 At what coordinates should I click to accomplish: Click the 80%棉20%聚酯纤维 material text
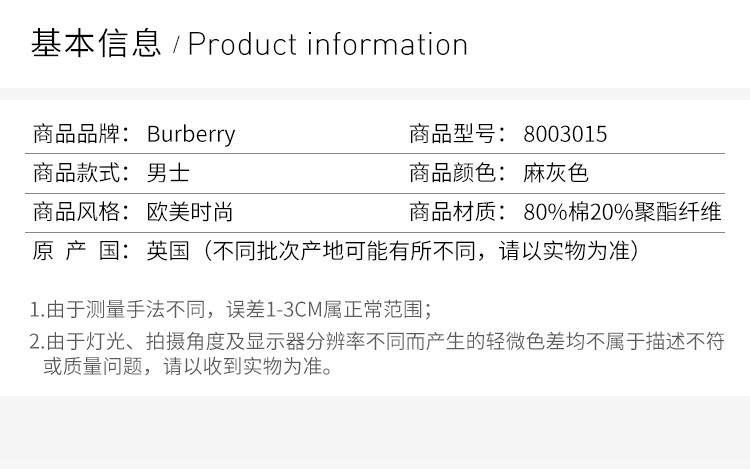622,212
